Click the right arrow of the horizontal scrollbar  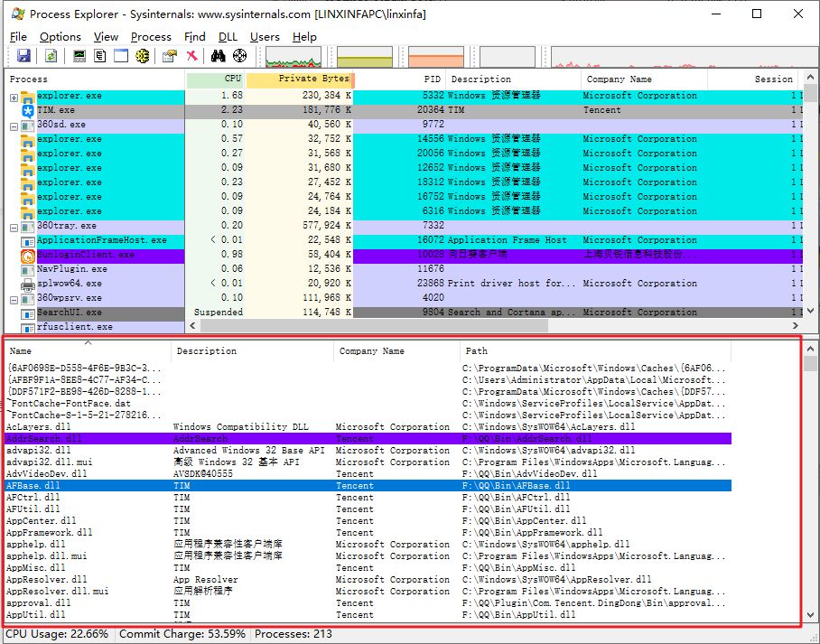point(794,325)
